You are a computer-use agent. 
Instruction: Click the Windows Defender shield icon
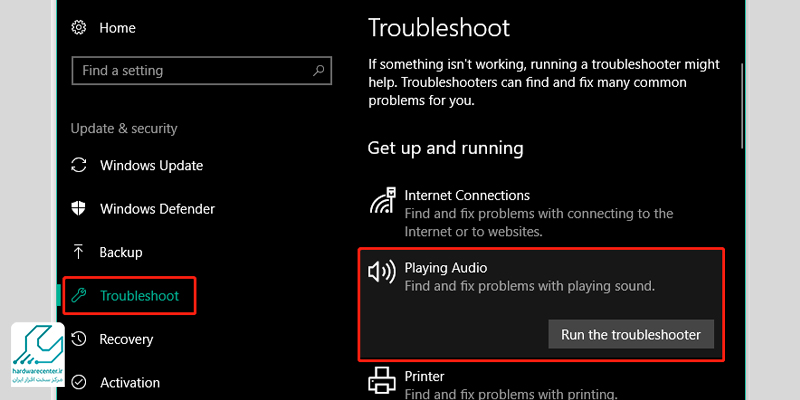79,209
